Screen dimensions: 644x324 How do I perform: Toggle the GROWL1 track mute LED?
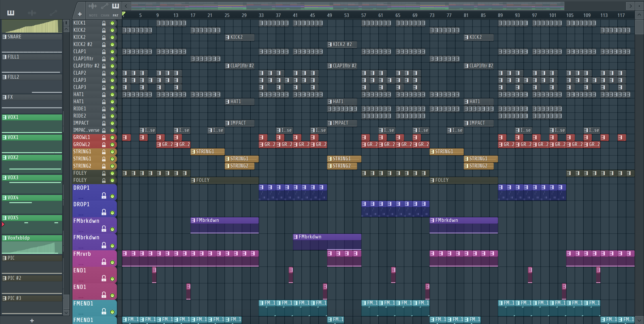pyautogui.click(x=112, y=137)
